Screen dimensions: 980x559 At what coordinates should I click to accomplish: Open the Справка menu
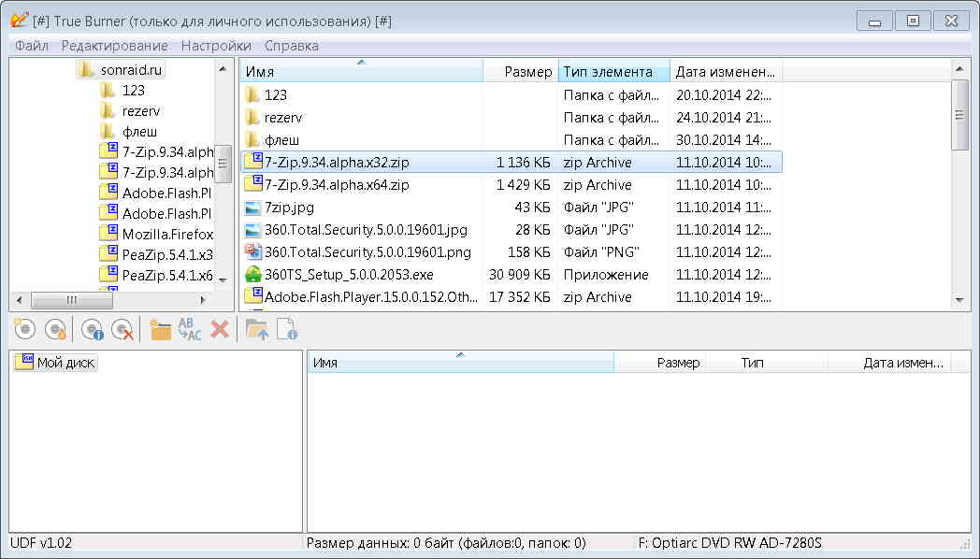[291, 46]
